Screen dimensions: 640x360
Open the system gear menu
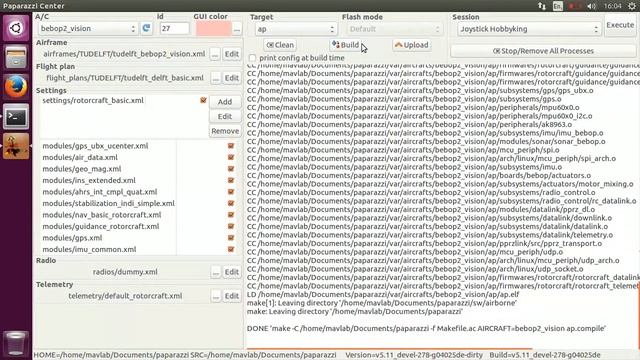tap(632, 6)
